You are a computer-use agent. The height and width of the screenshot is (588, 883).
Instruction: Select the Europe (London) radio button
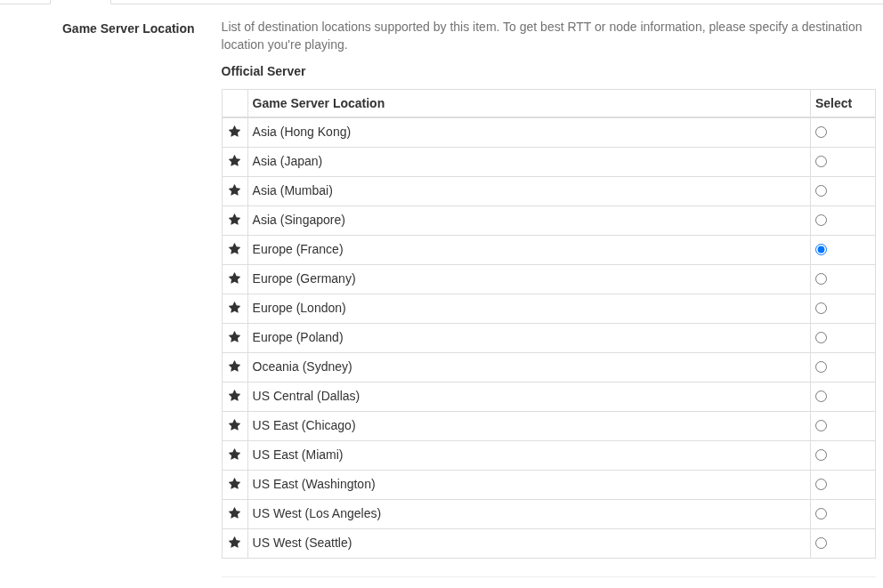[821, 309]
